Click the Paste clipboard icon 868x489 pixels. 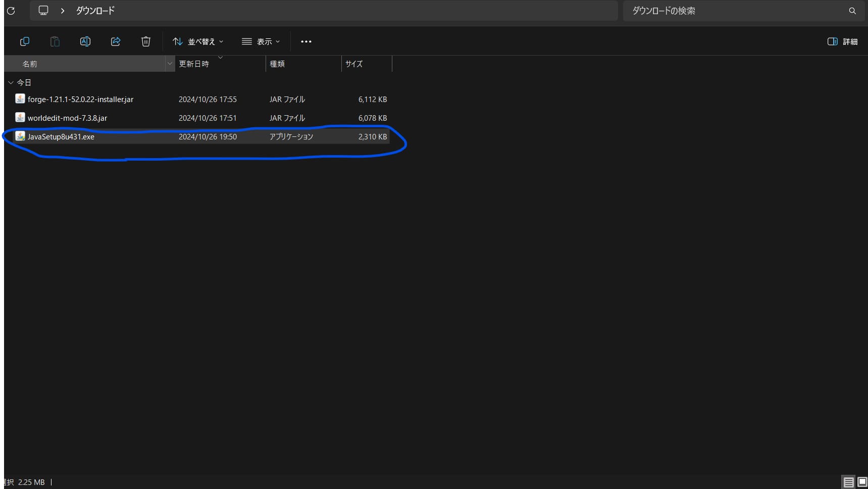(x=55, y=41)
